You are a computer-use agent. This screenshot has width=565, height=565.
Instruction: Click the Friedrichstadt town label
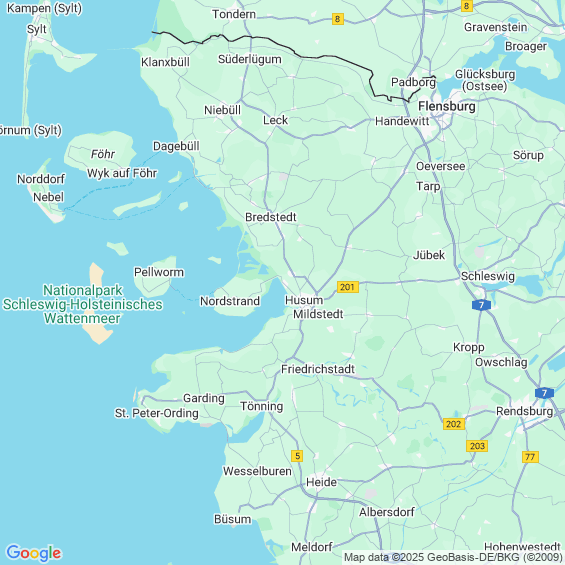point(318,369)
